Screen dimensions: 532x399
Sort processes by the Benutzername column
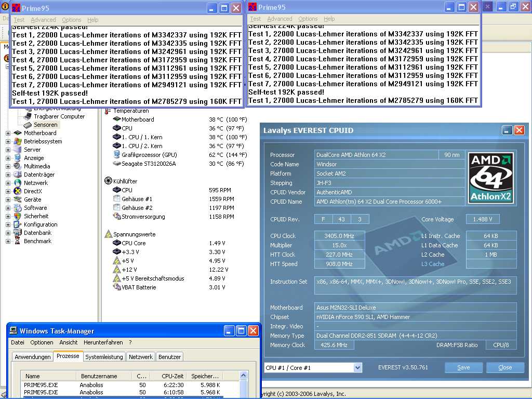104,376
